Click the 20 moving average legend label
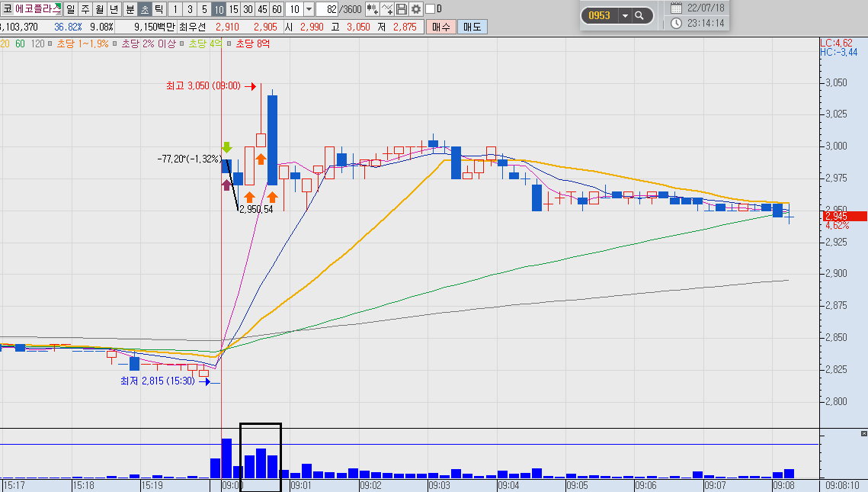This screenshot has width=868, height=492. click(x=5, y=43)
